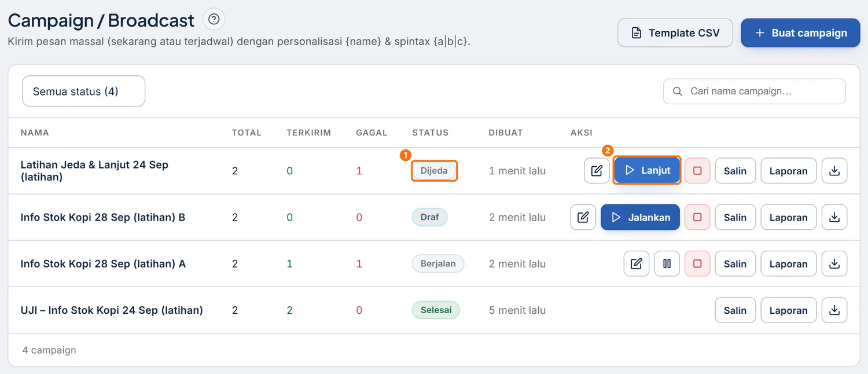This screenshot has width=868, height=374.
Task: Click the stop icon for Info Stok Kopi B
Action: (697, 217)
